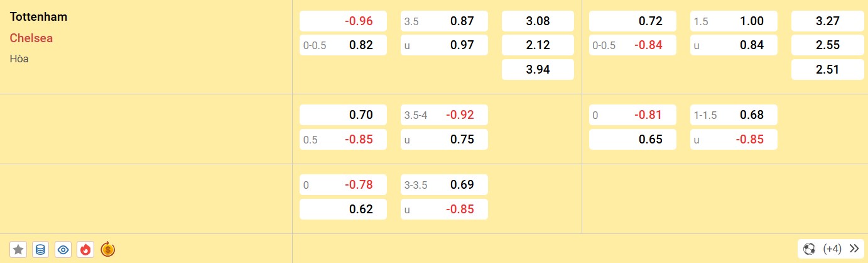This screenshot has width=868, height=263.
Task: Select the 3.08 full-time 1X2 odds
Action: (x=538, y=21)
